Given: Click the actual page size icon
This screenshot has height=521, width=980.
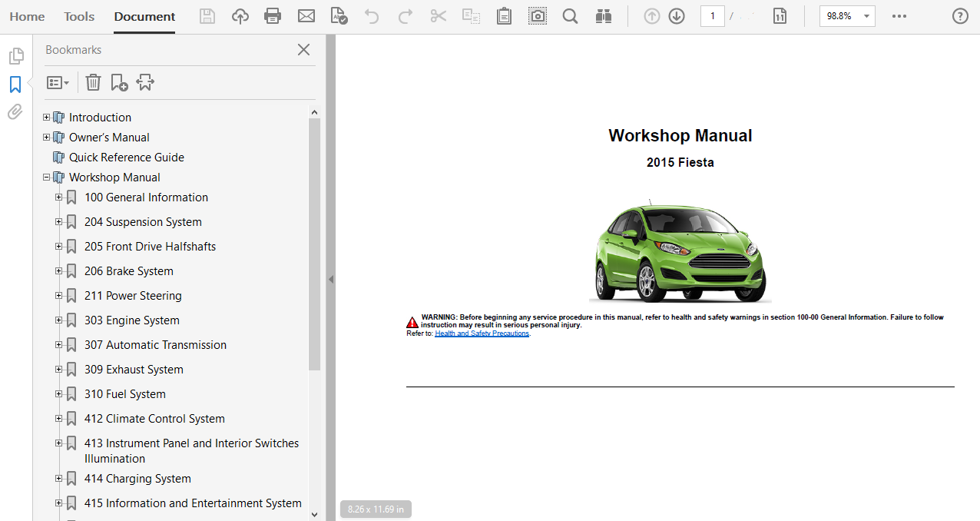Looking at the screenshot, I should coord(780,15).
